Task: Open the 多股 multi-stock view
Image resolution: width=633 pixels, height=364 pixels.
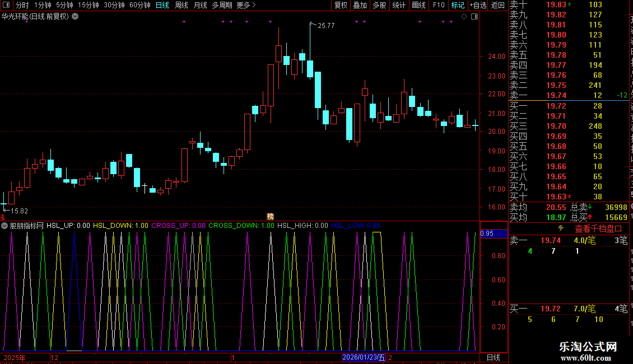Action: (379, 5)
